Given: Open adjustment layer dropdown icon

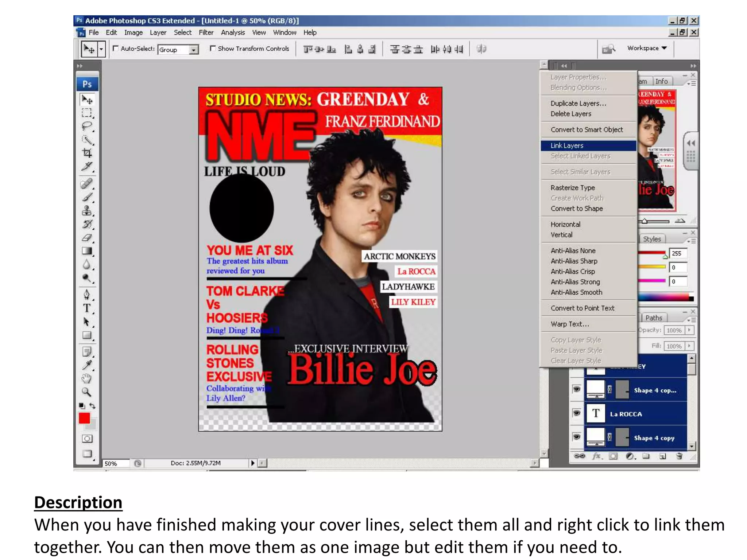Looking at the screenshot, I should click(630, 456).
